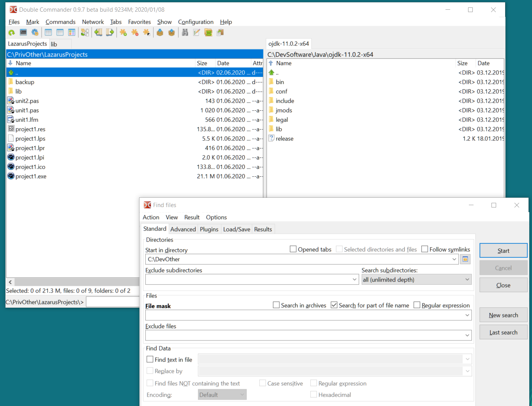Click the green up-arrow icon in right panel

(x=271, y=73)
